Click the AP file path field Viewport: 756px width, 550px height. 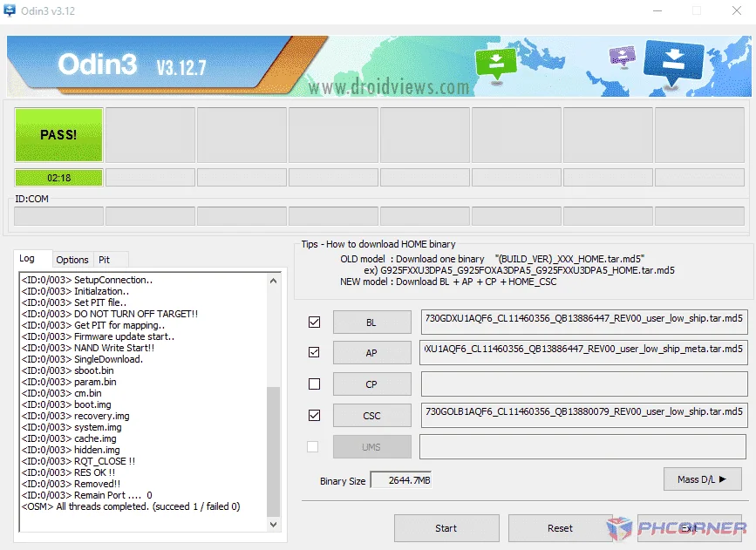tap(584, 352)
